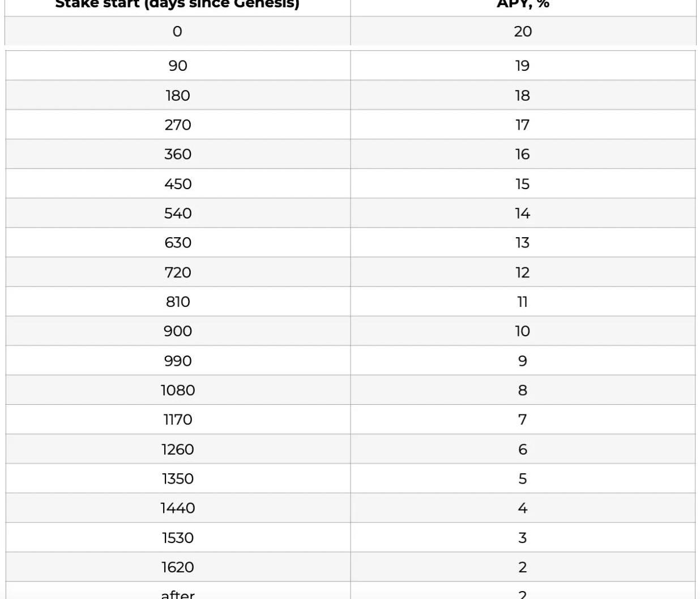Select the APY cell showing 7
The width and height of the screenshot is (700, 599).
coord(522,420)
